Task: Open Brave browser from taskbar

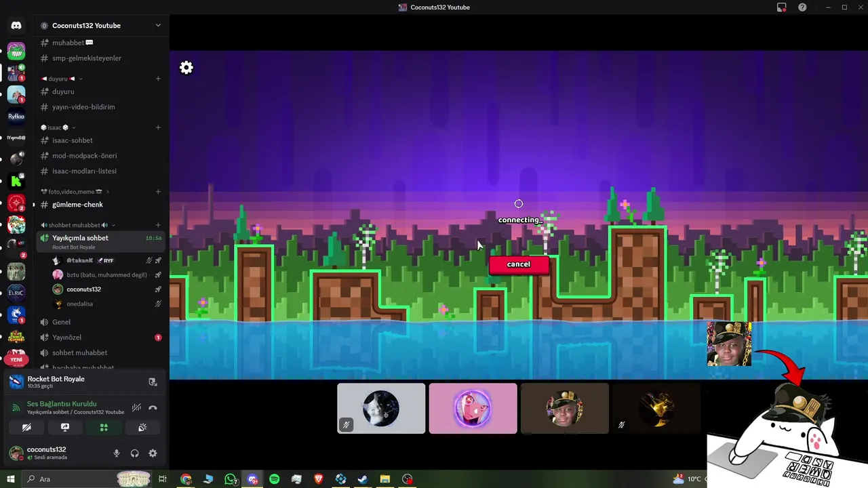Action: click(x=319, y=479)
